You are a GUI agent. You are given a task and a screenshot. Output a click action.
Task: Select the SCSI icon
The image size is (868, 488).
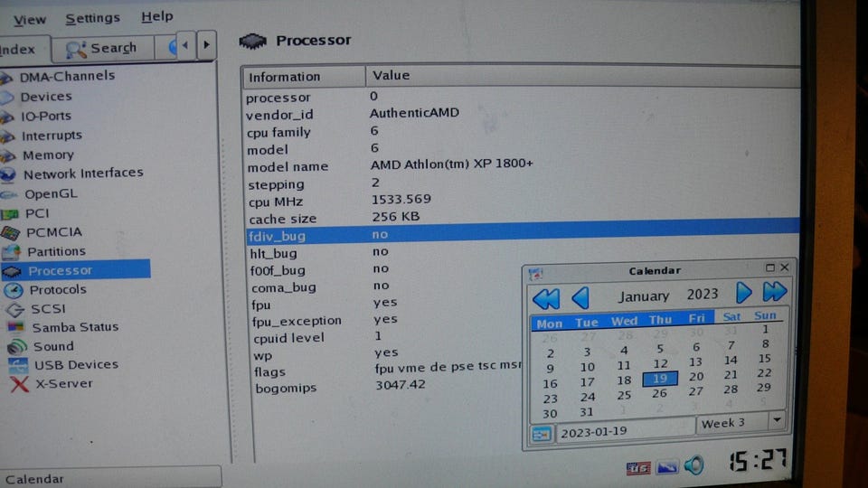click(x=15, y=309)
